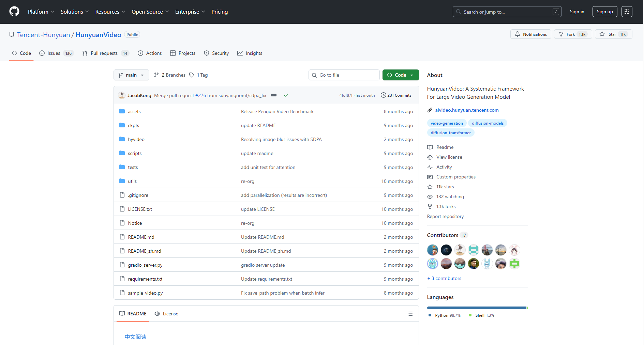Image resolution: width=644 pixels, height=345 pixels.
Task: Switch to the Pull requests tab
Action: [106, 53]
